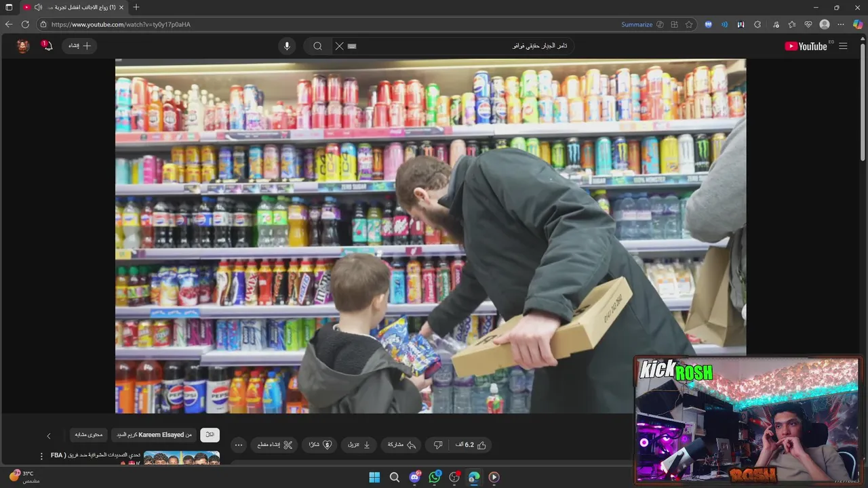Click the app-grid icon in address bar
Viewport: 868px width, 488px height.
click(674, 24)
